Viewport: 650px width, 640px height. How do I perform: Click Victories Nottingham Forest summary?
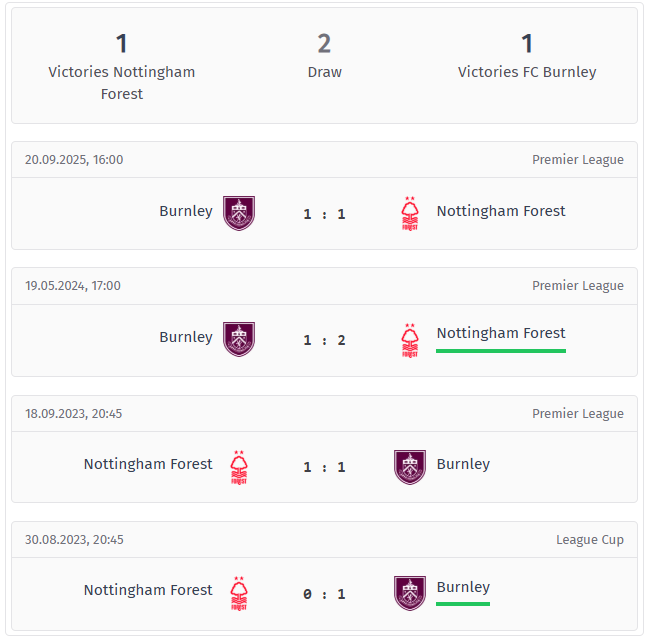[122, 66]
